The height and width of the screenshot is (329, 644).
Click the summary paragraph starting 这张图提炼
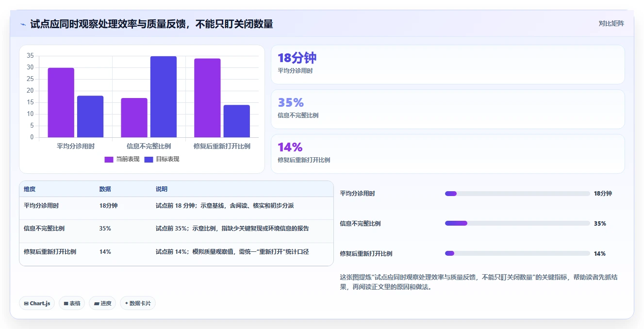click(479, 282)
